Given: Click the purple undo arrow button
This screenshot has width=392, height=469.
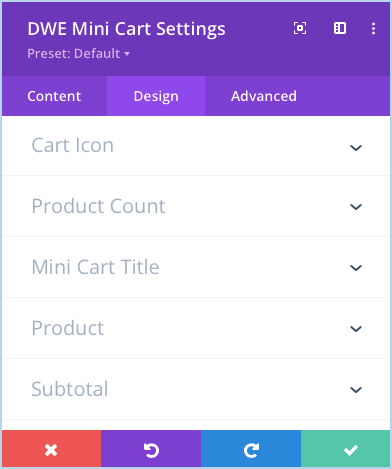Looking at the screenshot, I should coord(151,449).
